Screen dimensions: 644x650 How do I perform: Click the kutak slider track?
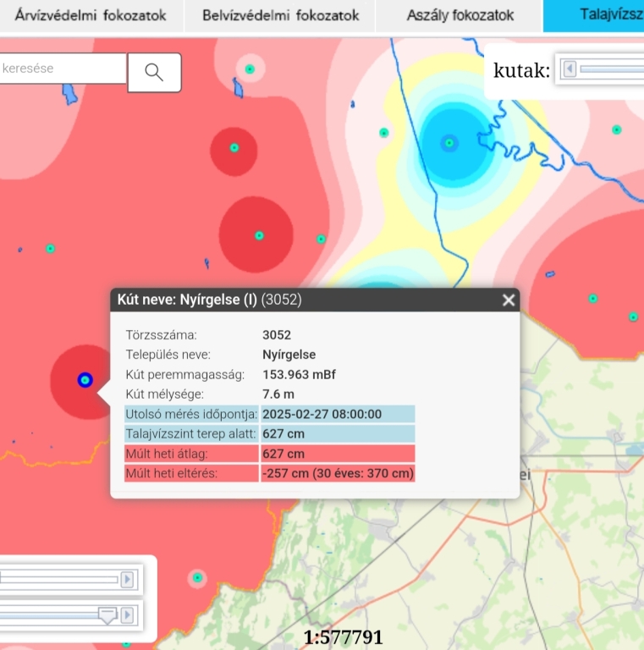(x=611, y=69)
